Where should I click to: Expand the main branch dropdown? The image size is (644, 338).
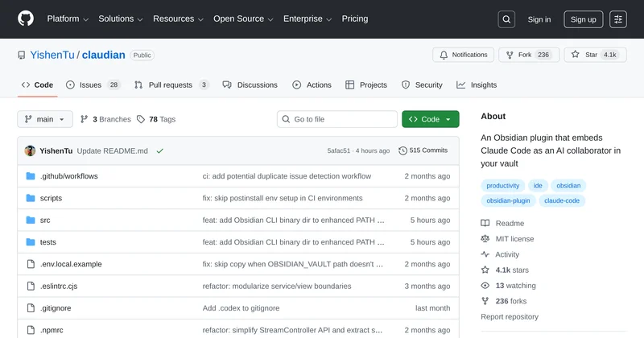point(45,119)
